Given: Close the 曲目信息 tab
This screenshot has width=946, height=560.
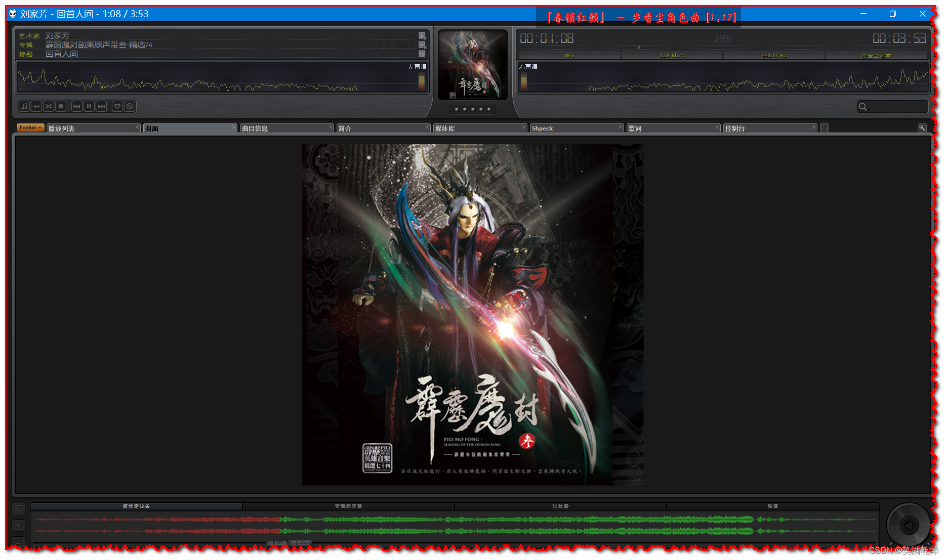Looking at the screenshot, I should 331,127.
